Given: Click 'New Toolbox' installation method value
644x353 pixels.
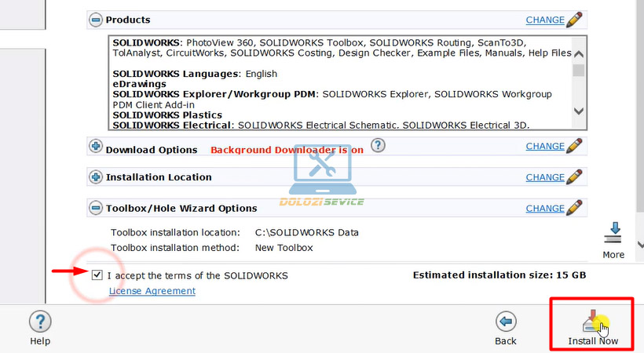Looking at the screenshot, I should point(284,248).
